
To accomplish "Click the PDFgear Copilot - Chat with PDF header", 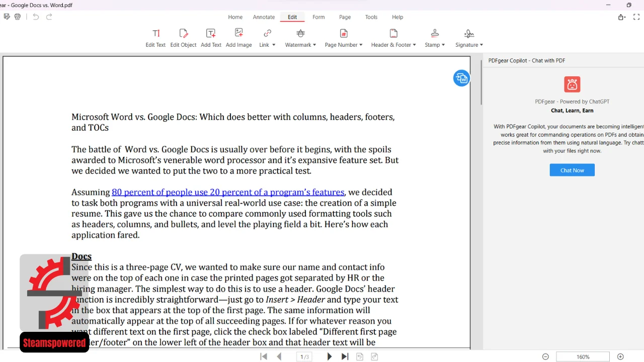I will click(x=526, y=60).
